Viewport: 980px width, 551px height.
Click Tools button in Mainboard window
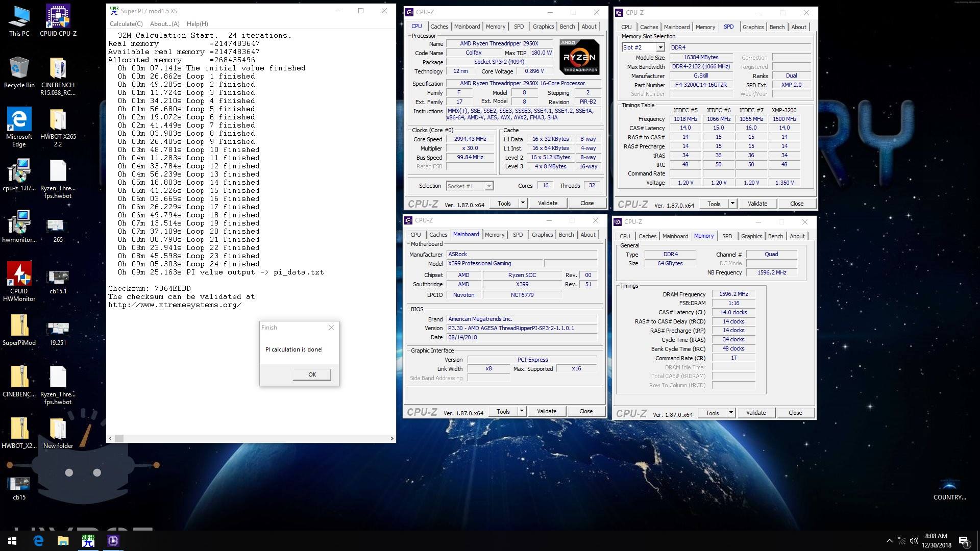pos(503,411)
